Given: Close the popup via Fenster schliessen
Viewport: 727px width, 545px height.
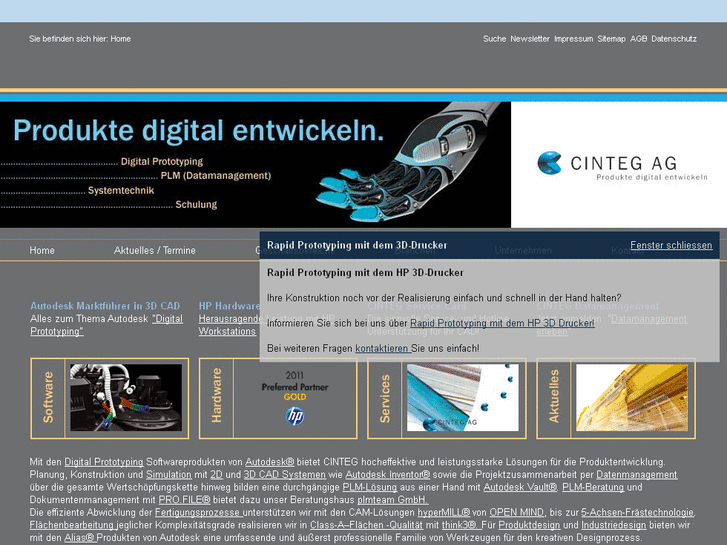Looking at the screenshot, I should point(671,245).
